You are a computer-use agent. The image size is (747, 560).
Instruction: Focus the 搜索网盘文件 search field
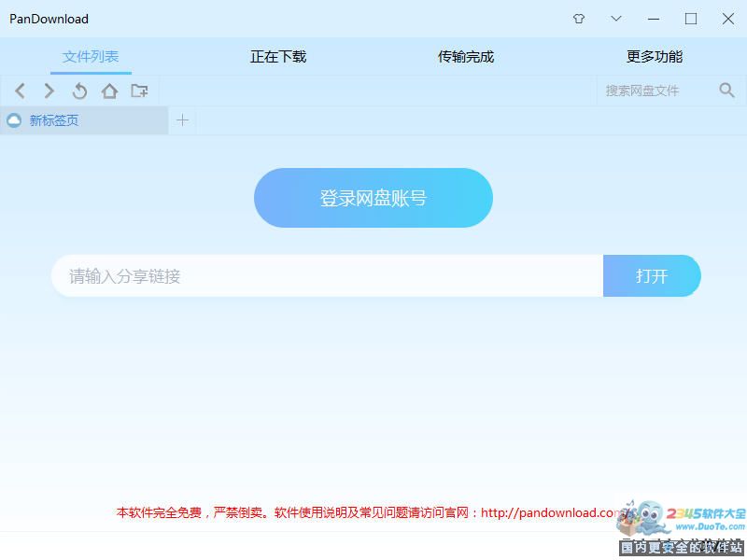[x=654, y=91]
